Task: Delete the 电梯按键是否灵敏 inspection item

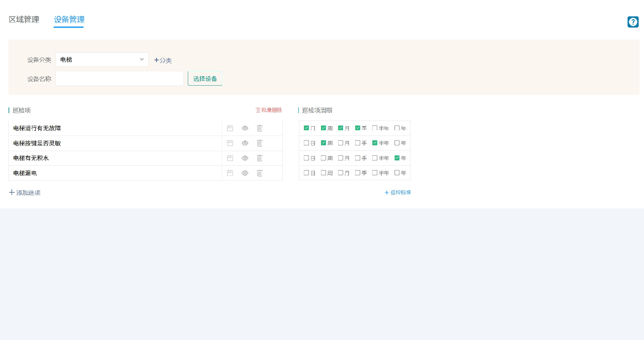Action: point(260,143)
